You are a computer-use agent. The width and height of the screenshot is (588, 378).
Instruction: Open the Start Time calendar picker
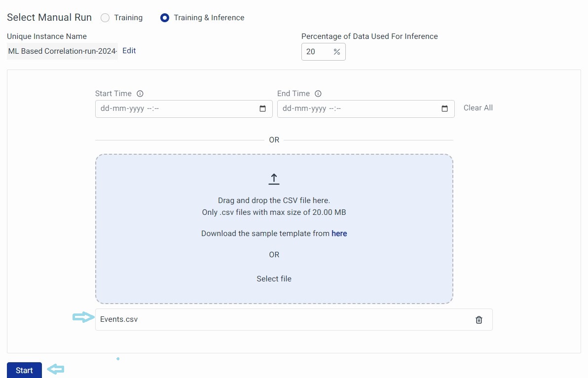pos(262,109)
